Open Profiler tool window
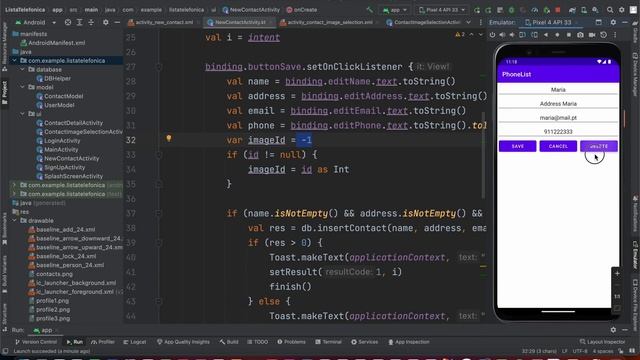This screenshot has height=360, width=640. [103, 342]
